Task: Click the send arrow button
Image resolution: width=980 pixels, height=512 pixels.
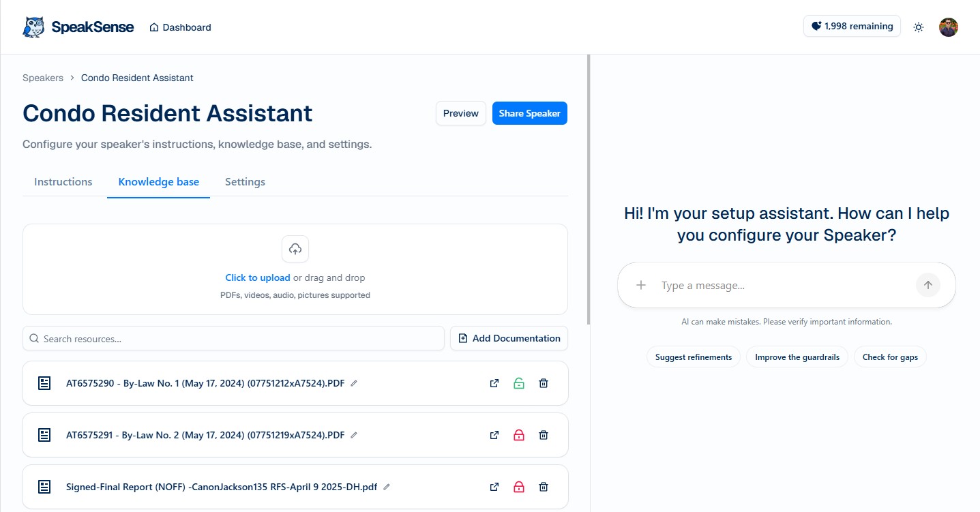Action: click(x=928, y=285)
